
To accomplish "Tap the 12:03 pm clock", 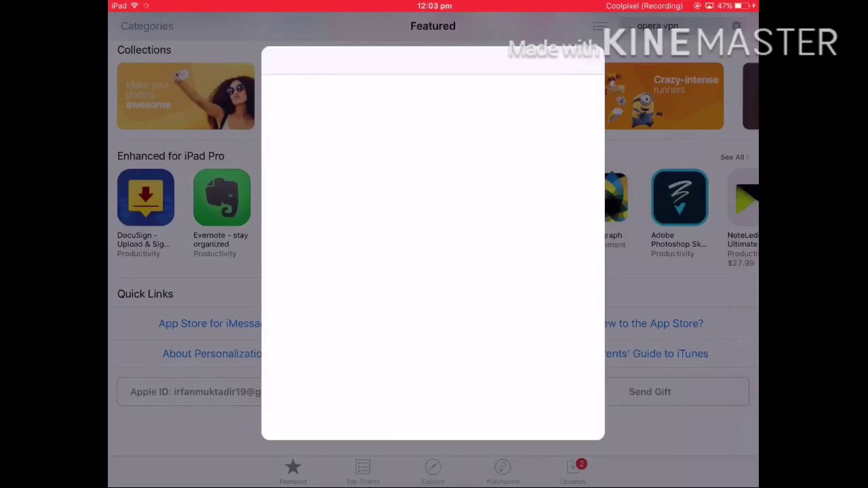I will click(x=434, y=5).
